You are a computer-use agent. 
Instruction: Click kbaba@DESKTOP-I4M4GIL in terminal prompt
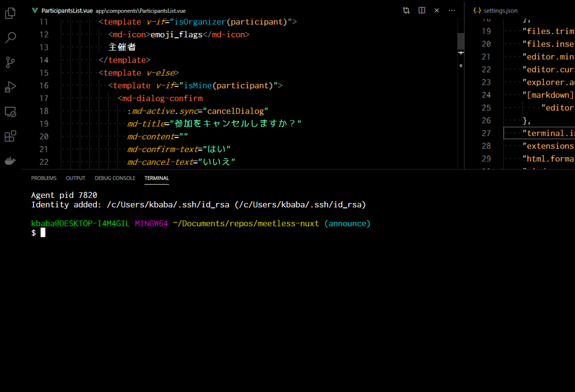[80, 224]
